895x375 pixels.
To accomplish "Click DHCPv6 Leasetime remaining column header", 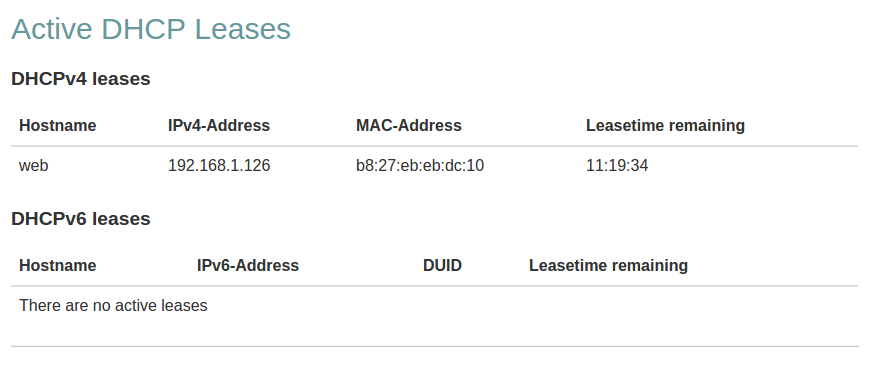I will point(608,265).
